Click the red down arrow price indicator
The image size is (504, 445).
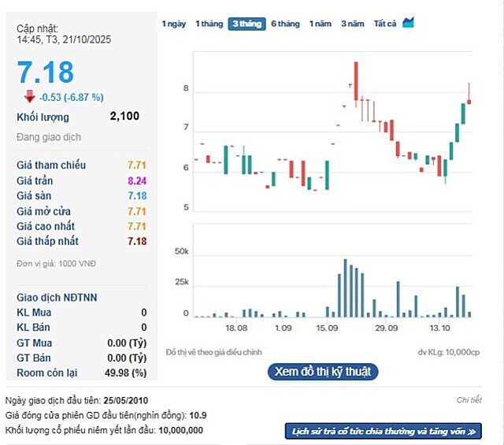(x=29, y=96)
